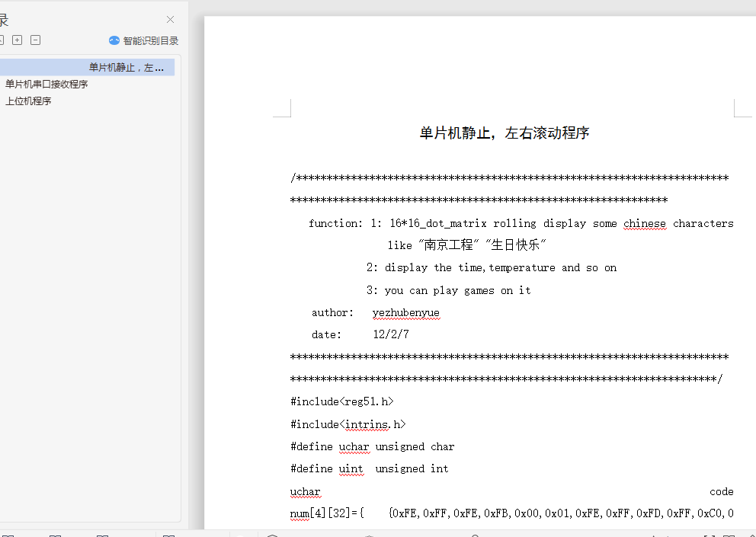
Task: Click '#define uchar unsigned char' line
Action: click(x=372, y=447)
